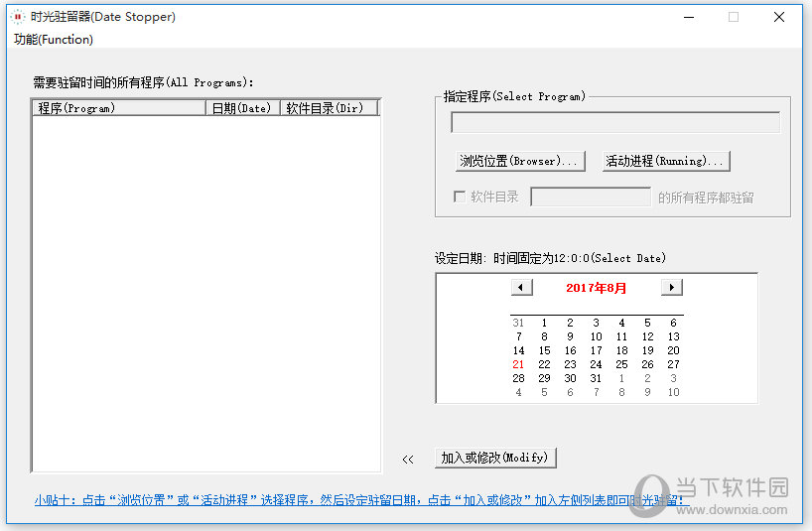Select date 24 in the calendar
Image resolution: width=812 pixels, height=531 pixels.
coord(596,364)
